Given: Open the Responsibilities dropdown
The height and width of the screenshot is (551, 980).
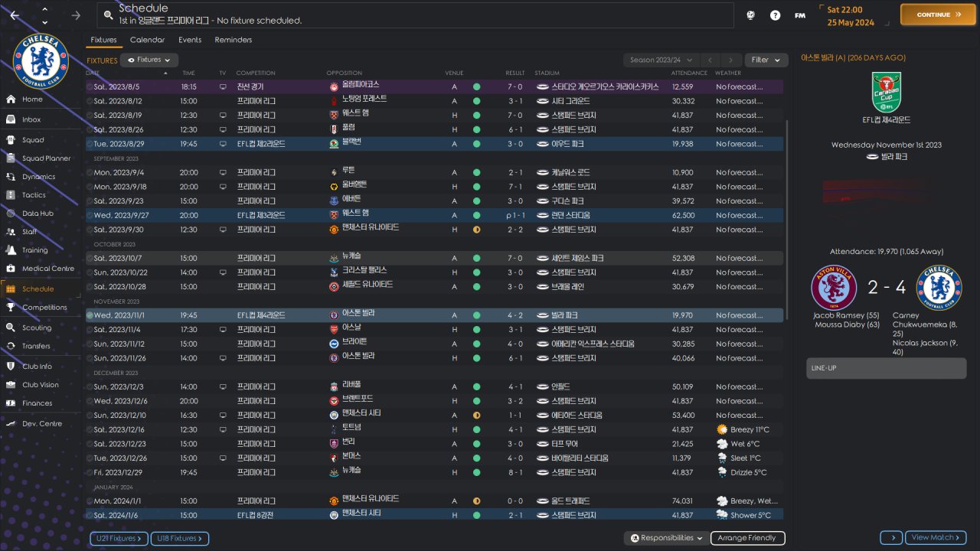Looking at the screenshot, I should click(x=665, y=538).
